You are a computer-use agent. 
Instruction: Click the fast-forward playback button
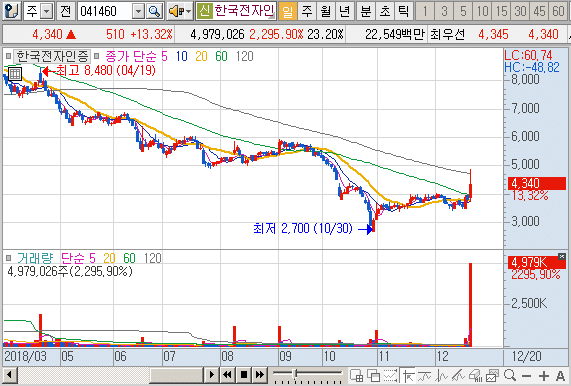[260, 375]
